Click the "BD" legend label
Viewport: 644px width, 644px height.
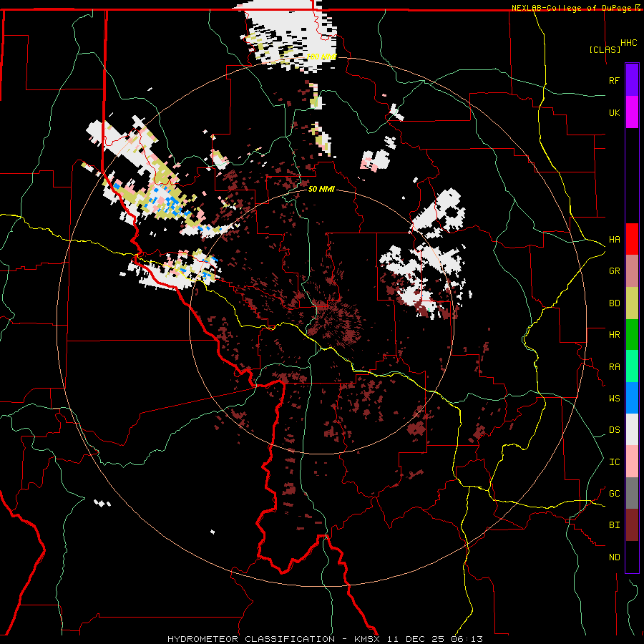tap(614, 303)
